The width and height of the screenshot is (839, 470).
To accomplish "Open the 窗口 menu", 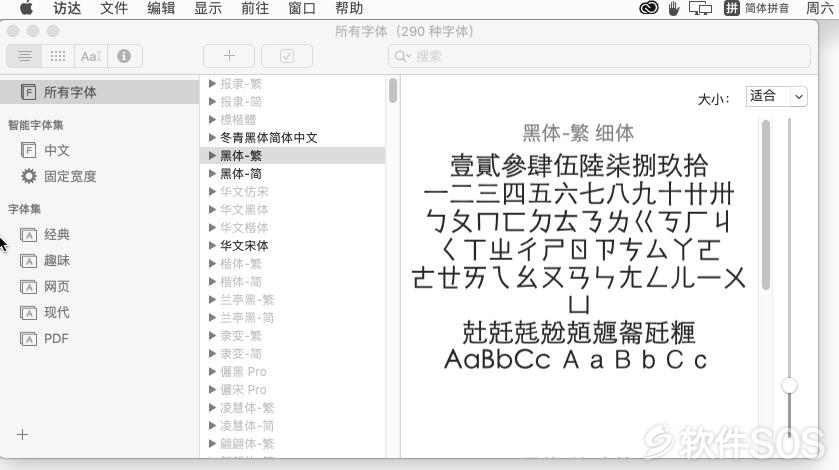I will click(x=302, y=8).
